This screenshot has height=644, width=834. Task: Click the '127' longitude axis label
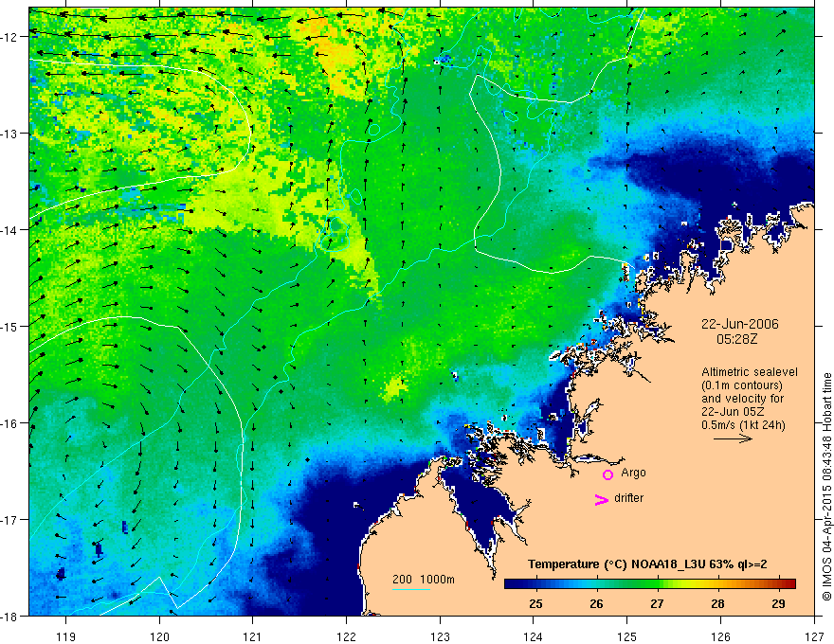pyautogui.click(x=814, y=636)
